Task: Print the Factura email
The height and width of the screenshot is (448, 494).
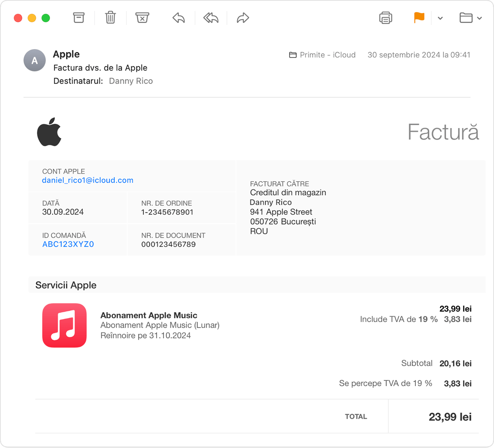Action: (x=385, y=18)
